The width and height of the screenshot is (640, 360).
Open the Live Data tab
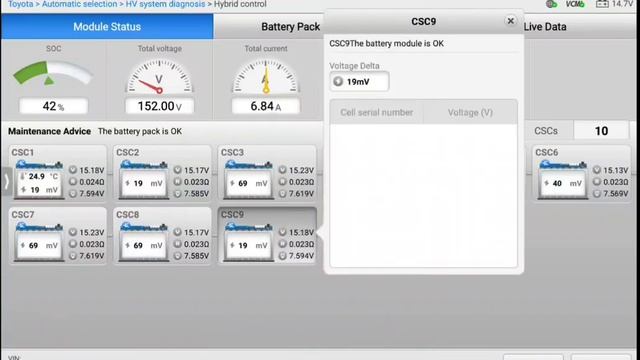pos(545,27)
